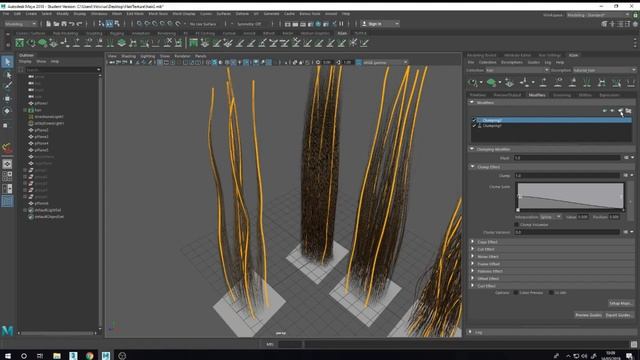Pick the Paint Selection brush tool
This screenshot has width=640, height=360.
(x=7, y=86)
